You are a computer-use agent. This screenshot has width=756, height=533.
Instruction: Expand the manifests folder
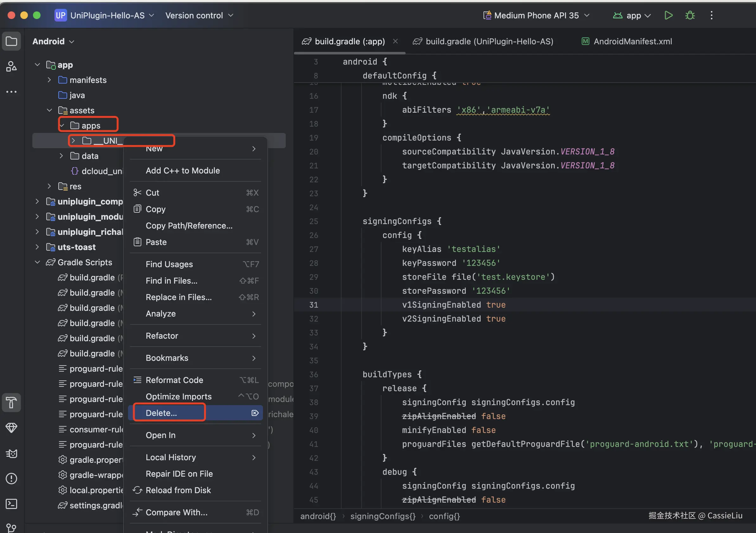coord(49,80)
